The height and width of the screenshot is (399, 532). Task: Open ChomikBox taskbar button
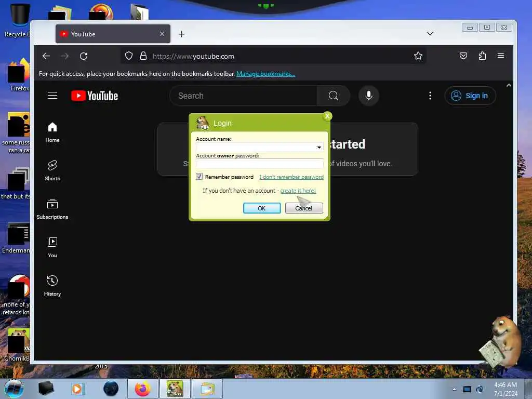(x=175, y=389)
